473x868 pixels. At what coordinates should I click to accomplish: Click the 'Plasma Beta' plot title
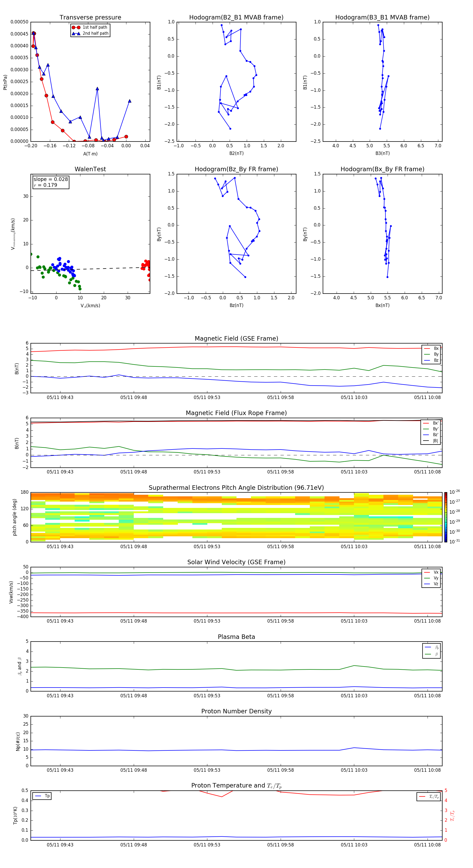click(236, 637)
